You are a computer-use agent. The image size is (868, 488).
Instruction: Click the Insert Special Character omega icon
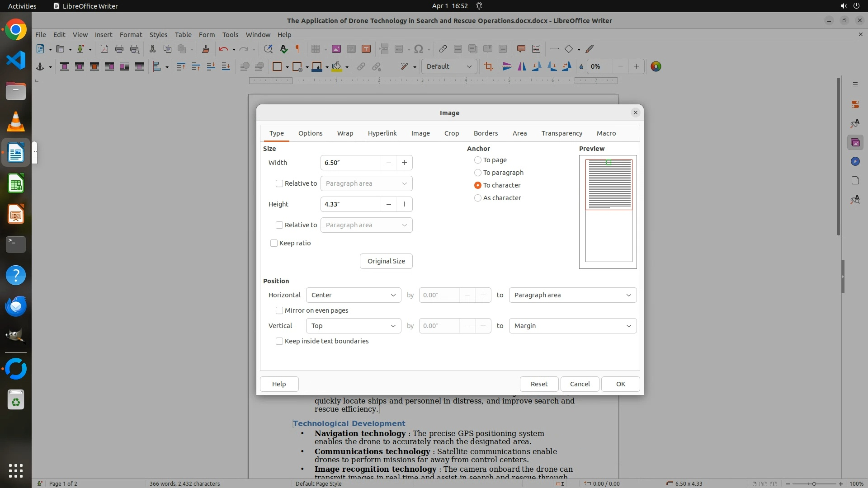point(419,49)
